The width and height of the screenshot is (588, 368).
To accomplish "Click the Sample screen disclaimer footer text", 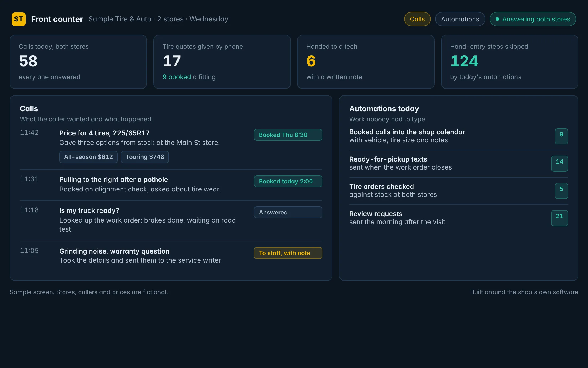I will pos(89,292).
